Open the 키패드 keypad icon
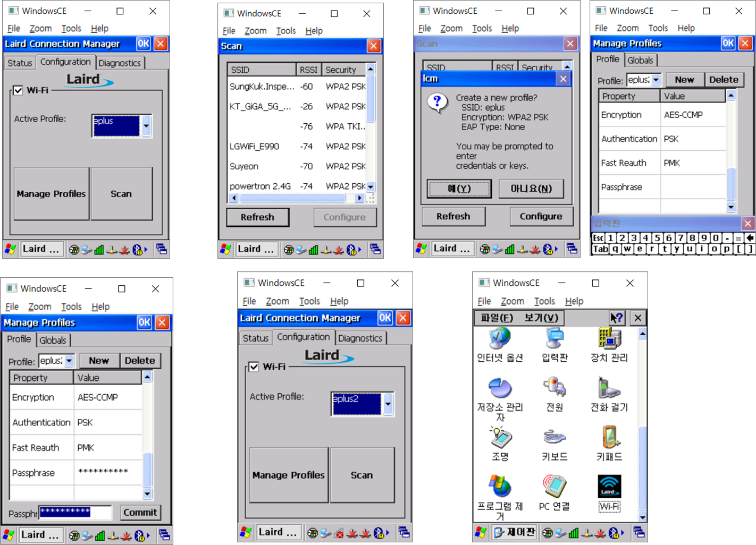Viewport: 756px width, 545px height. pos(609,444)
